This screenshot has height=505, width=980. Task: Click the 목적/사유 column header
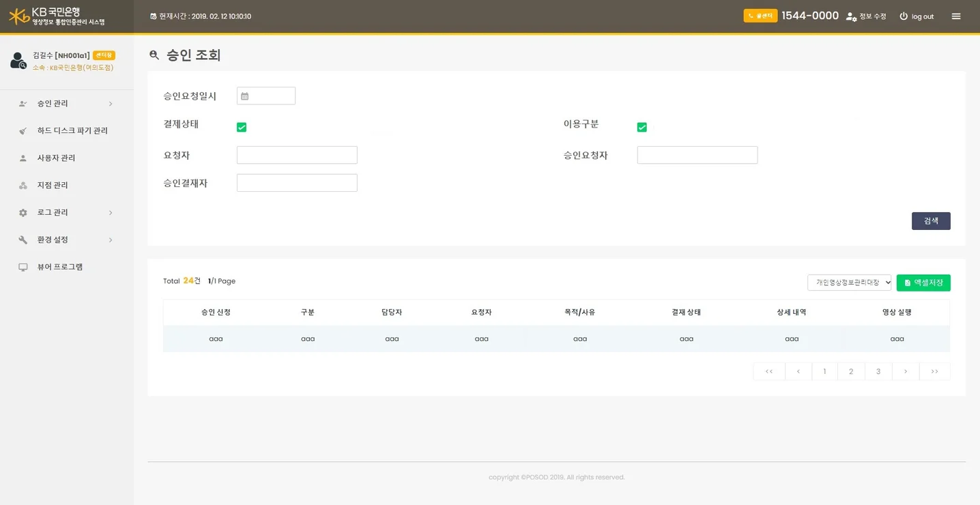pyautogui.click(x=580, y=312)
